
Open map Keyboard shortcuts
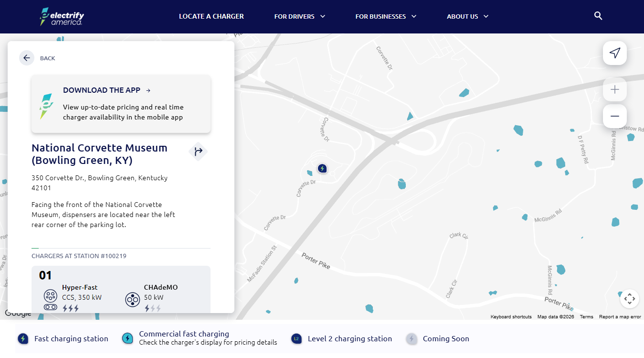point(511,317)
